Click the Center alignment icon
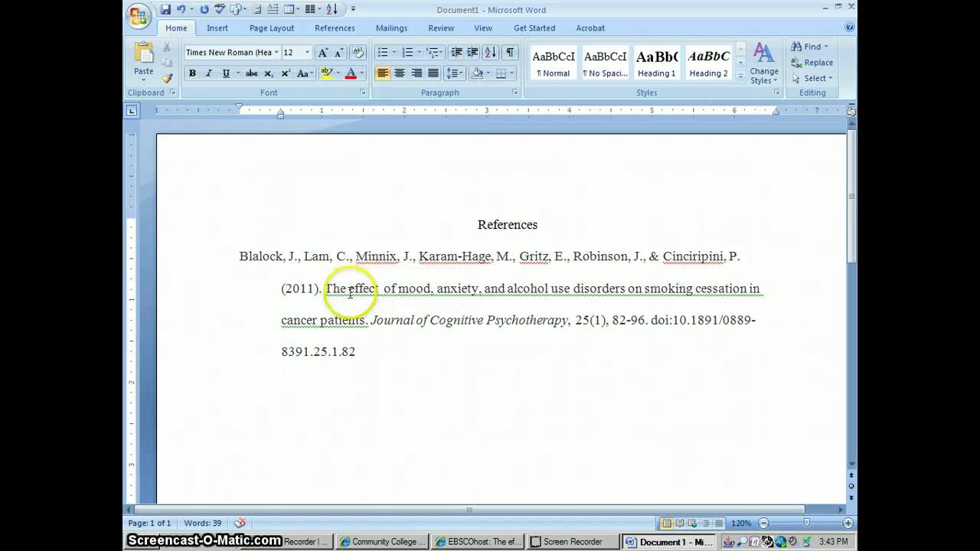 (x=400, y=73)
